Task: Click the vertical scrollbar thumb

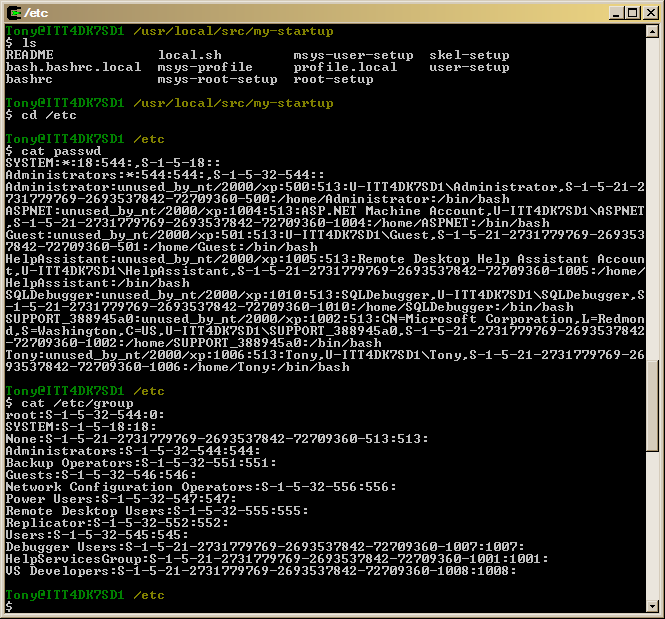Action: (x=652, y=406)
